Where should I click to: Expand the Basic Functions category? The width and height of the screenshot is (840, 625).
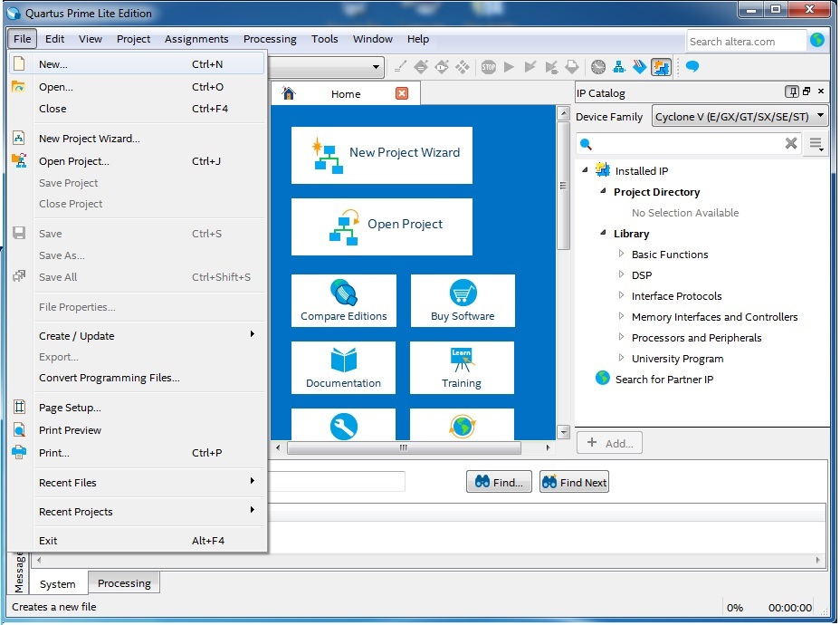(621, 254)
